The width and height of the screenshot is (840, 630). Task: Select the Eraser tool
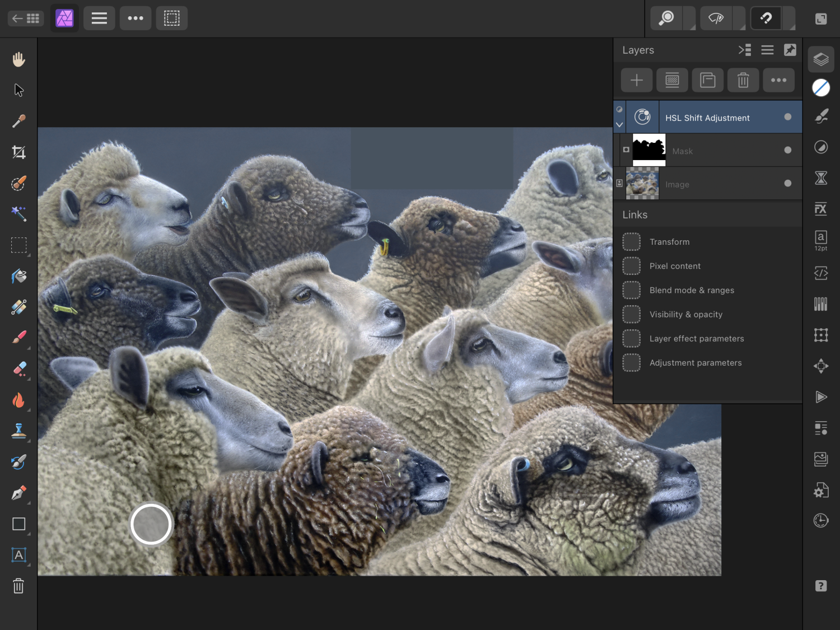(x=18, y=368)
